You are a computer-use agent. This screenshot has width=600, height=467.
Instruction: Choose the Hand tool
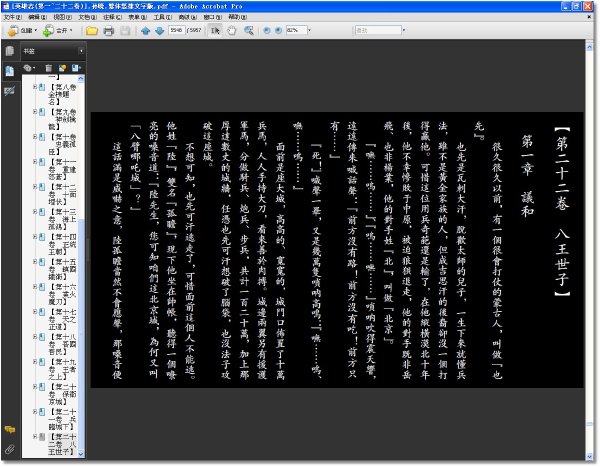click(232, 31)
